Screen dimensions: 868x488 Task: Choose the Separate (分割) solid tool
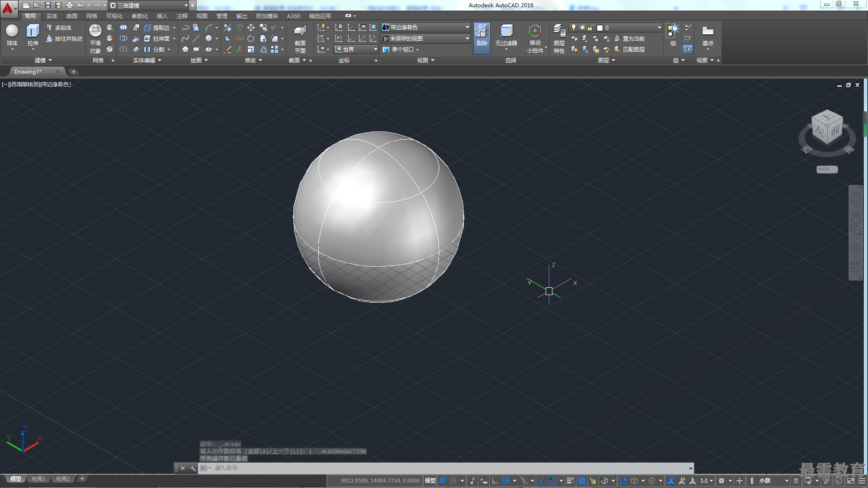point(154,50)
